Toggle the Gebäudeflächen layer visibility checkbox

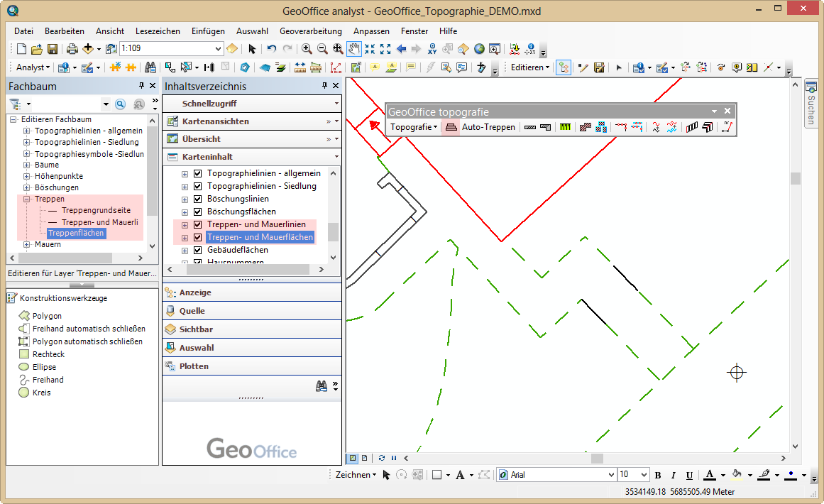click(198, 250)
